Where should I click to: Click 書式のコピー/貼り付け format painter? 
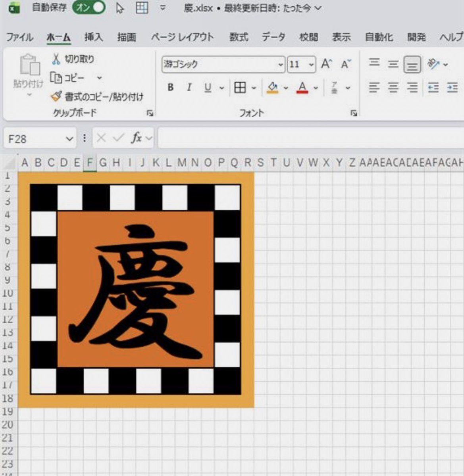point(97,96)
